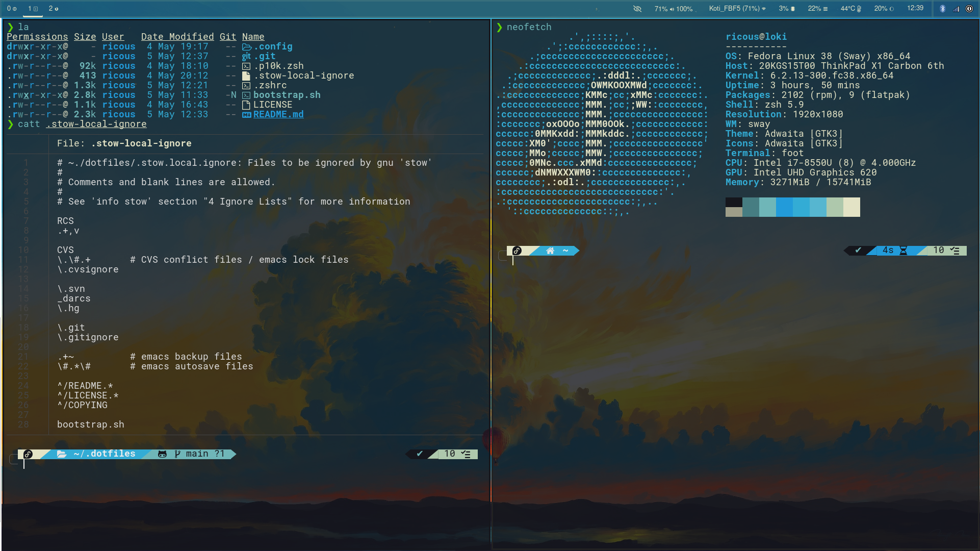The height and width of the screenshot is (551, 980).
Task: Toggle the power indicator at far right
Action: click(968, 9)
